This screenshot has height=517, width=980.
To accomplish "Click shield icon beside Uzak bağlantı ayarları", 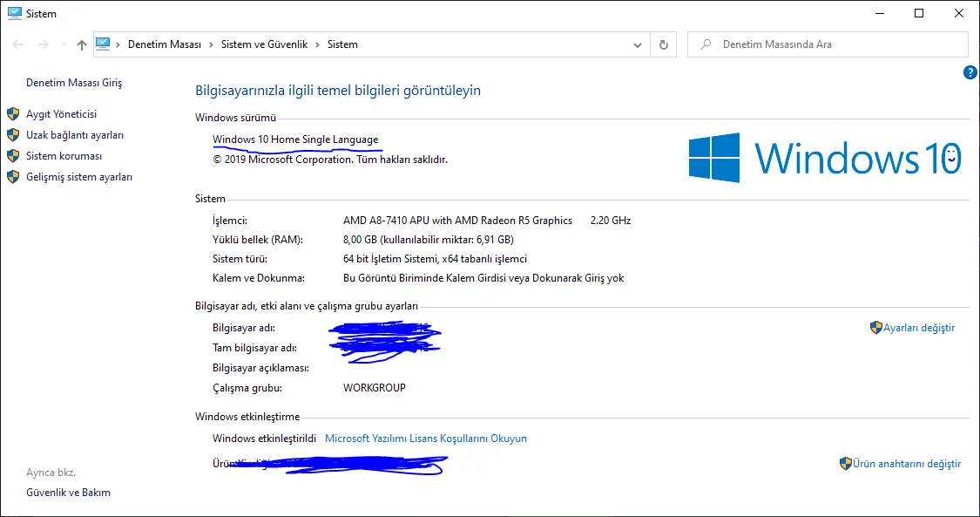I will 13,135.
